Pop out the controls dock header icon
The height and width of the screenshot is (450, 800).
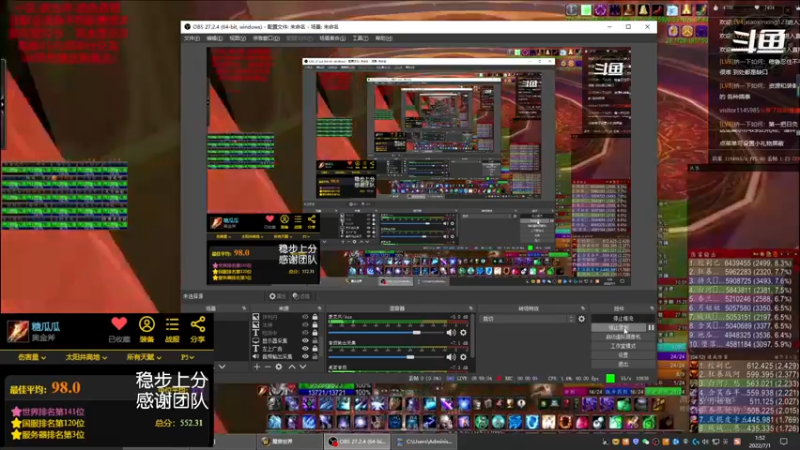click(x=652, y=308)
